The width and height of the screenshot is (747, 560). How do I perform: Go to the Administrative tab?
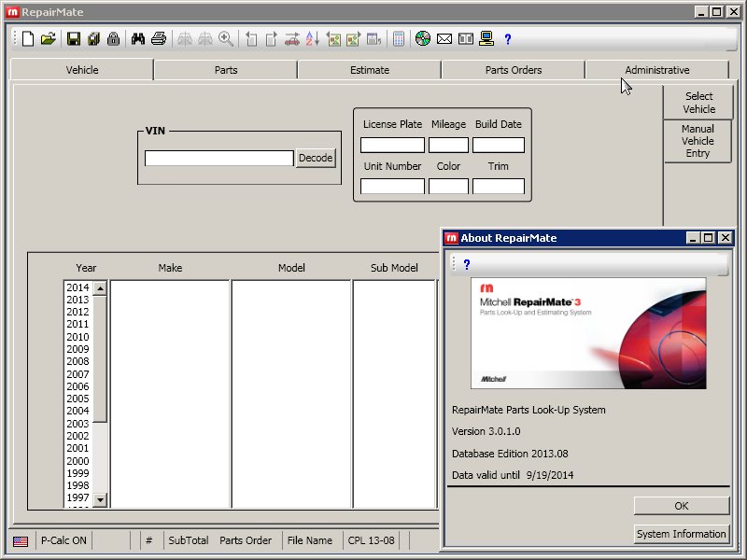tap(657, 70)
